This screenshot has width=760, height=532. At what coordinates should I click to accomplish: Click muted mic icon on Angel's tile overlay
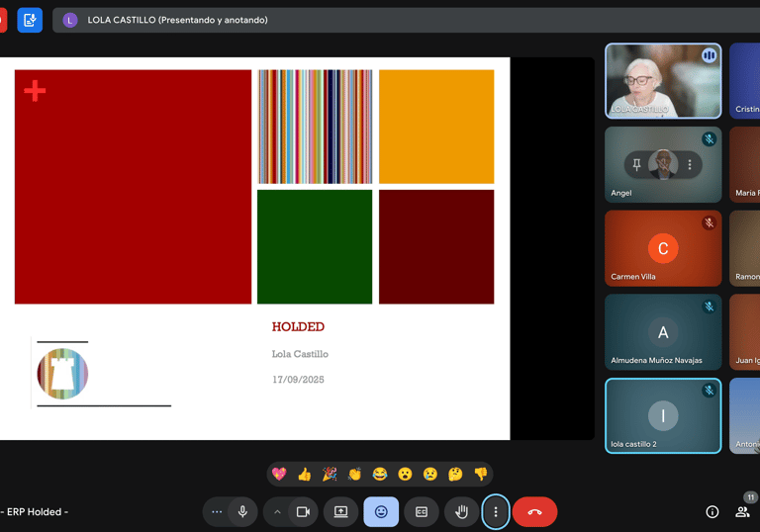pos(663,165)
